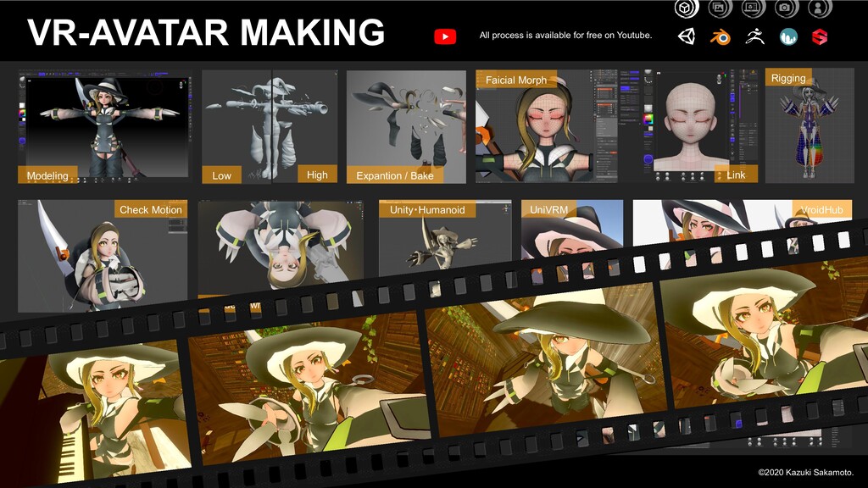Image resolution: width=868 pixels, height=488 pixels.
Task: Click the 3D cube model icon
Action: (686, 8)
